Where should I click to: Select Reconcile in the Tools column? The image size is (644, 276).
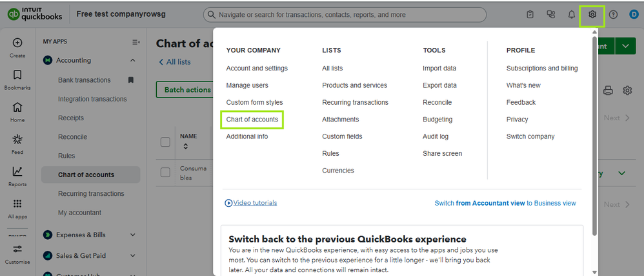(x=437, y=102)
